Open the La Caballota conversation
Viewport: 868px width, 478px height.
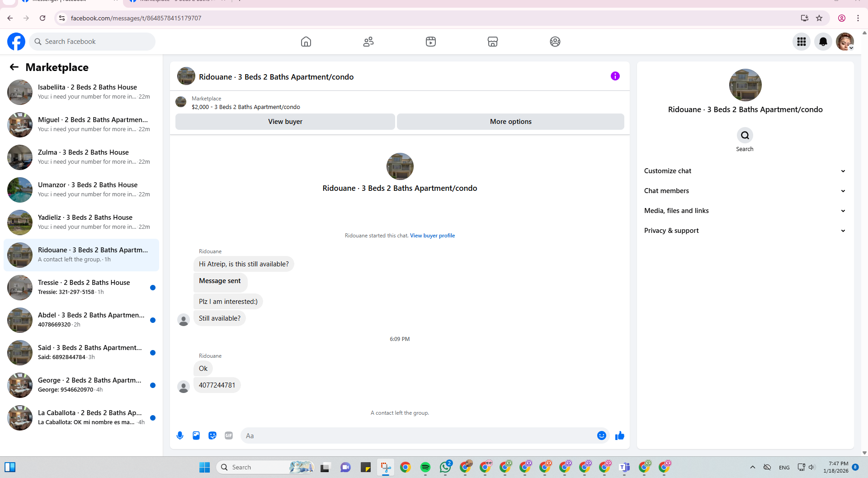click(x=81, y=417)
